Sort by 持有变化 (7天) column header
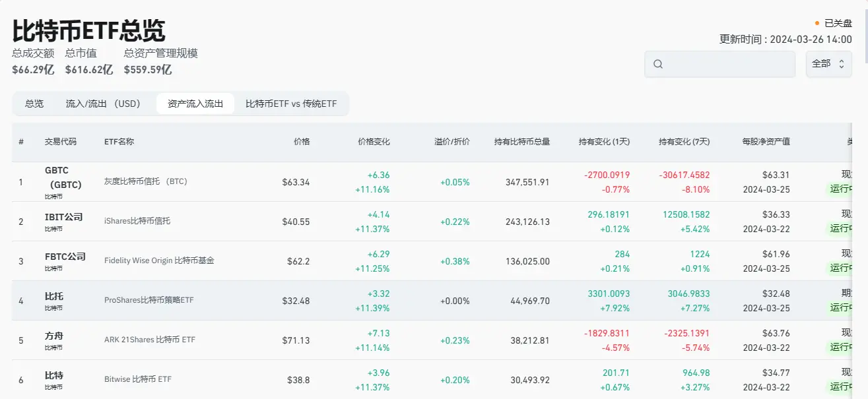The image size is (868, 399). 684,142
